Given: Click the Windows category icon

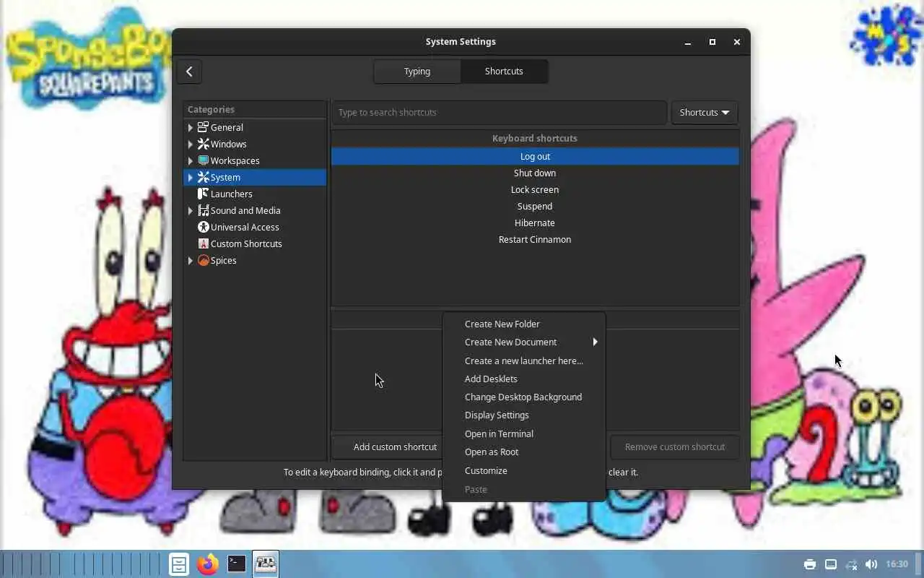Looking at the screenshot, I should [204, 144].
